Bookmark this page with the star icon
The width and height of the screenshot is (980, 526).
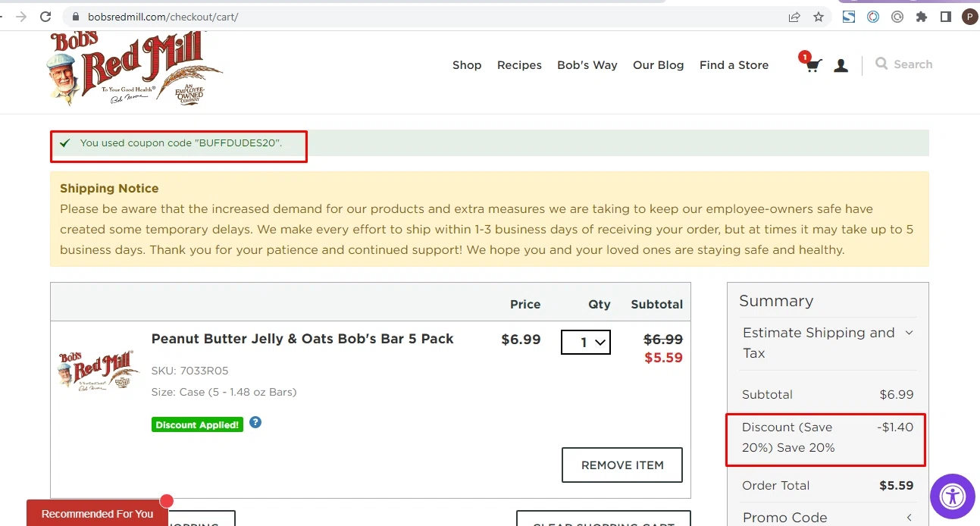pos(819,17)
